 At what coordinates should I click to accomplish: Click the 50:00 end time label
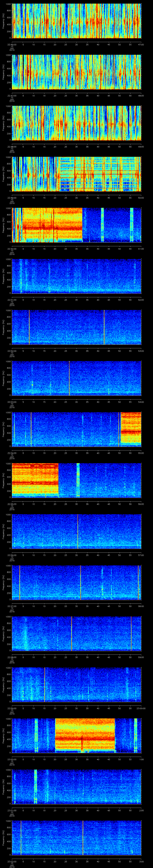[141, 198]
